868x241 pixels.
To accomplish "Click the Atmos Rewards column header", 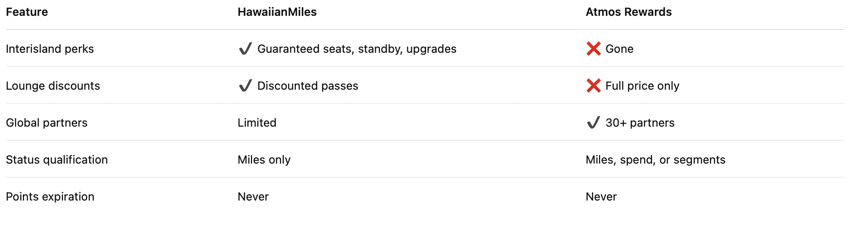I will coord(628,12).
